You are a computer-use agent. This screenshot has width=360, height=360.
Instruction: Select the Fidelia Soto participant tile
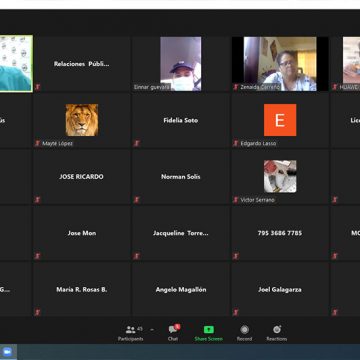tap(181, 120)
